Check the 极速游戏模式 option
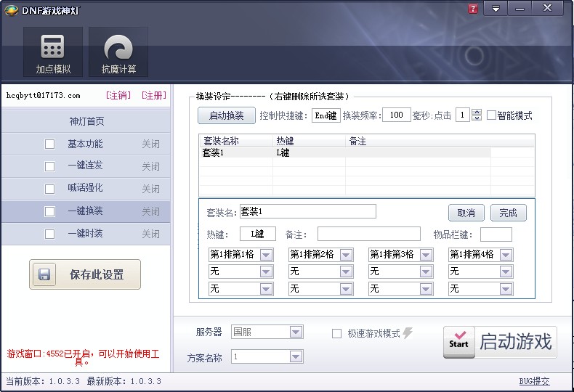 click(336, 334)
